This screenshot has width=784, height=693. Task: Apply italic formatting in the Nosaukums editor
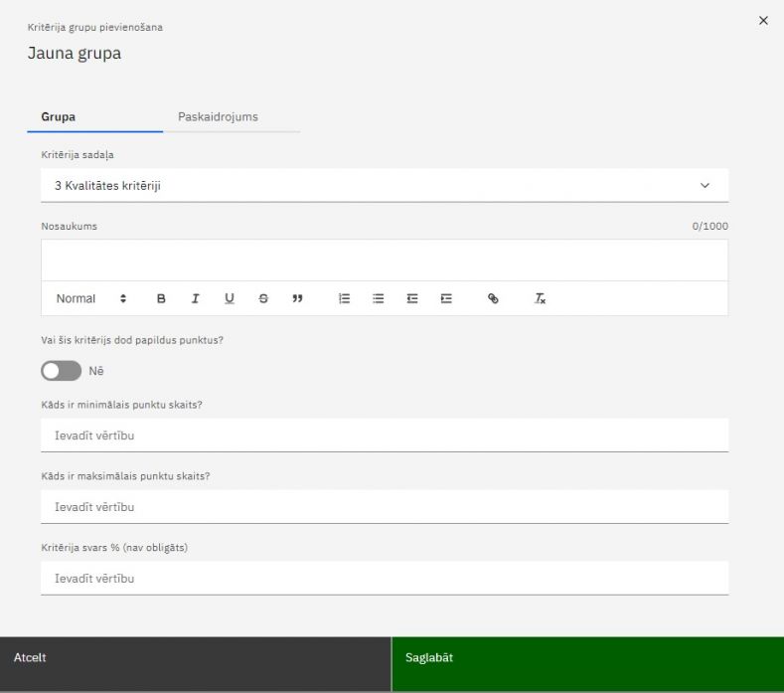coord(195,298)
